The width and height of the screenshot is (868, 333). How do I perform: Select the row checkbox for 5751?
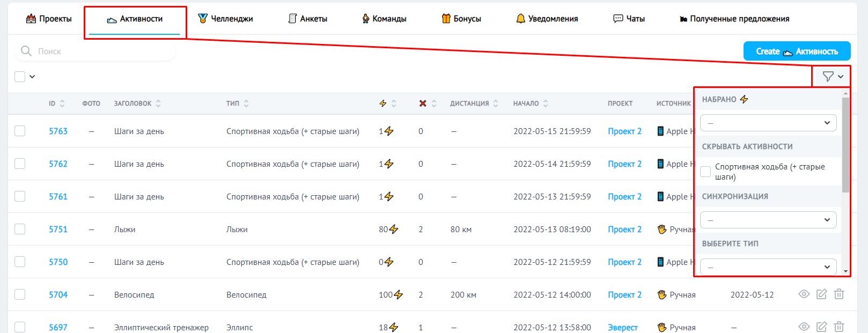(20, 229)
